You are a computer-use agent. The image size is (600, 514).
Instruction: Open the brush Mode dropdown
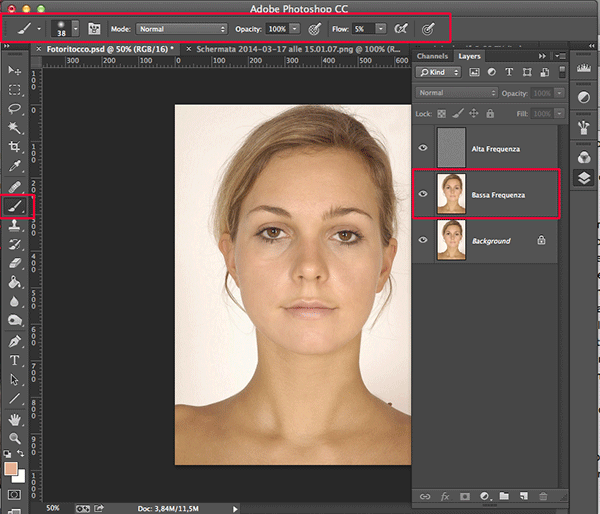click(181, 29)
